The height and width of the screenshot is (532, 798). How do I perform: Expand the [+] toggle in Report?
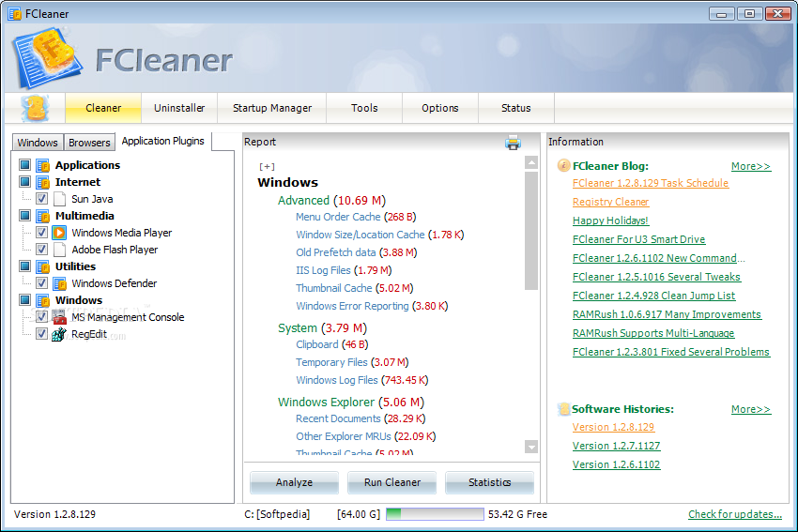tap(267, 166)
